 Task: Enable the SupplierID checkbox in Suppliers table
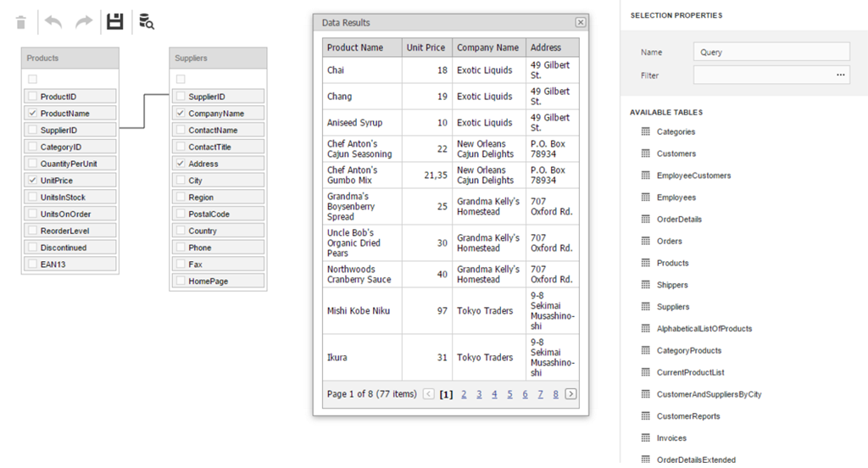181,97
